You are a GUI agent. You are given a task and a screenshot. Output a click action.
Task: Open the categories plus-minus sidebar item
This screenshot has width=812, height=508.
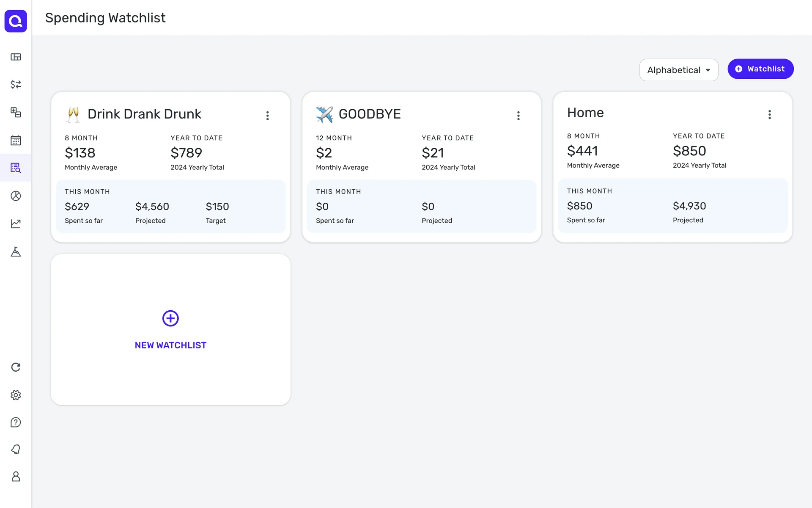coord(16,112)
